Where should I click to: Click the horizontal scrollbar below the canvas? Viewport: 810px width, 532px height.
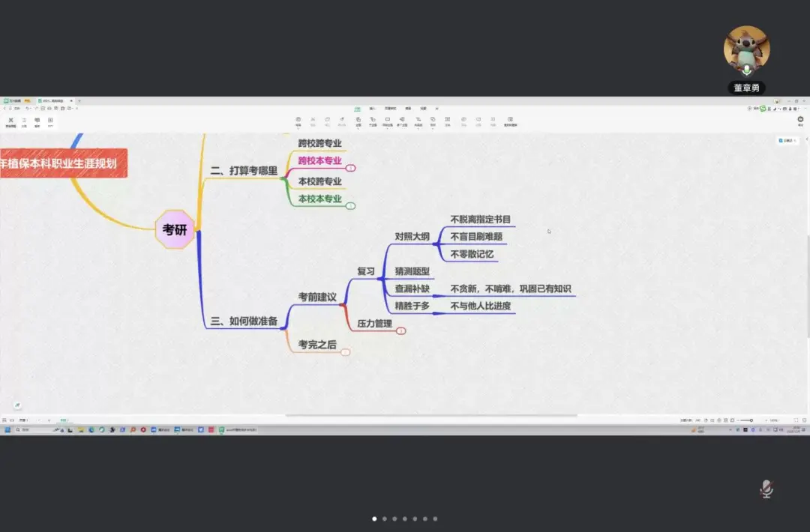[431, 415]
